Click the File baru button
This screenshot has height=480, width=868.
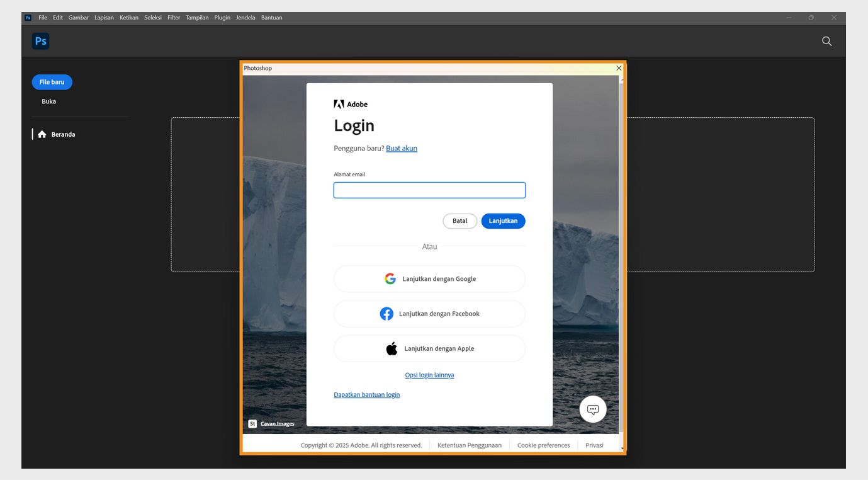52,81
